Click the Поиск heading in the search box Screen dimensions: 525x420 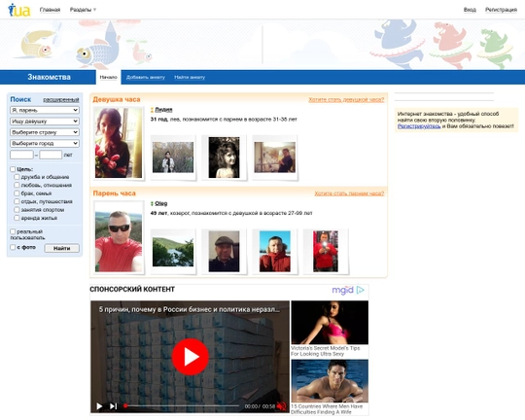pyautogui.click(x=20, y=99)
